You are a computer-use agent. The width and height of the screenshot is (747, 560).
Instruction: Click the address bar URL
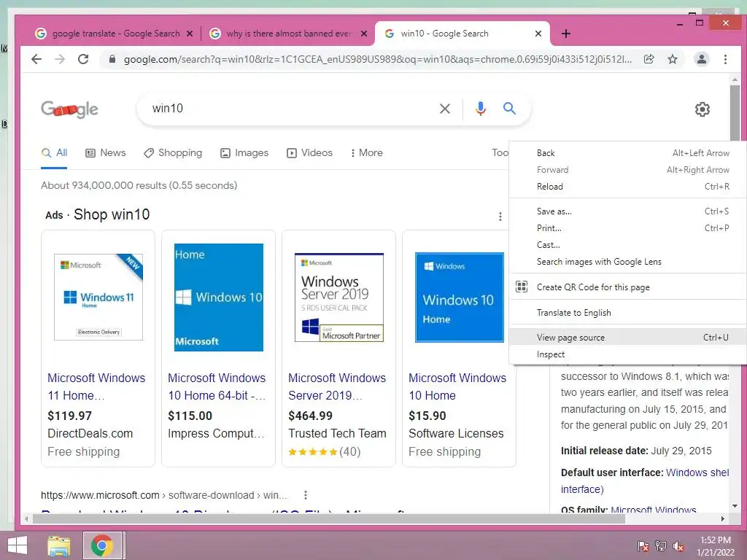(x=378, y=60)
